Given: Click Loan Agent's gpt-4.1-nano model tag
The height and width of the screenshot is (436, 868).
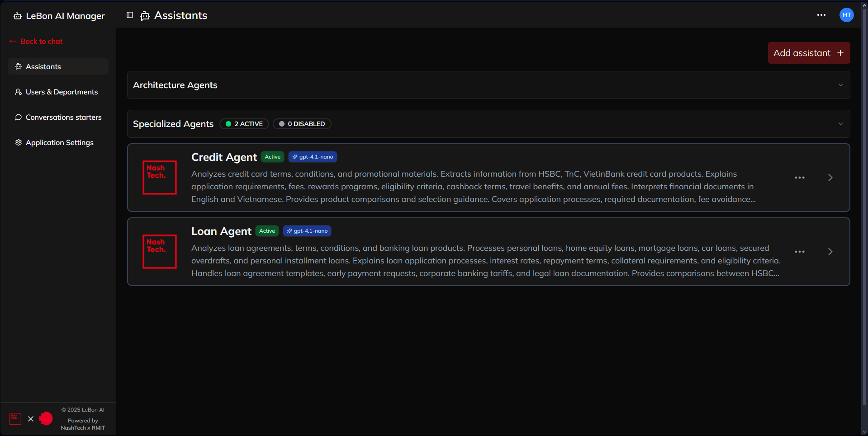Looking at the screenshot, I should point(307,231).
